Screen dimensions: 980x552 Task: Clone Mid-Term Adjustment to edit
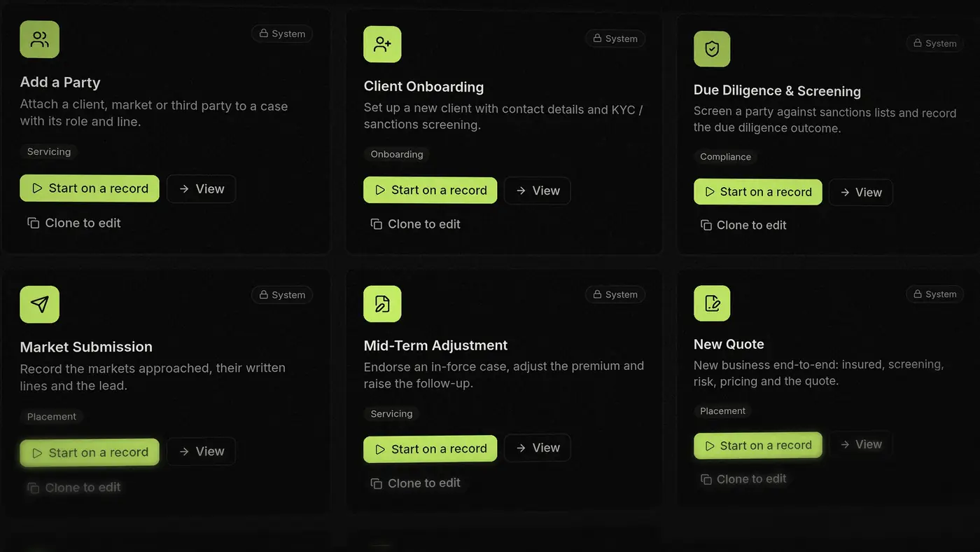(415, 483)
